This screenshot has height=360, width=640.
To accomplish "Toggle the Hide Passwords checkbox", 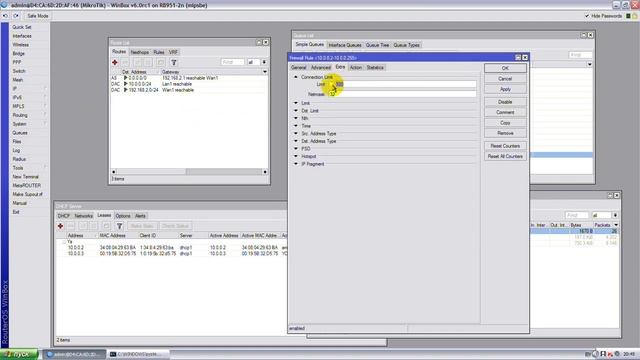I will click(587, 16).
